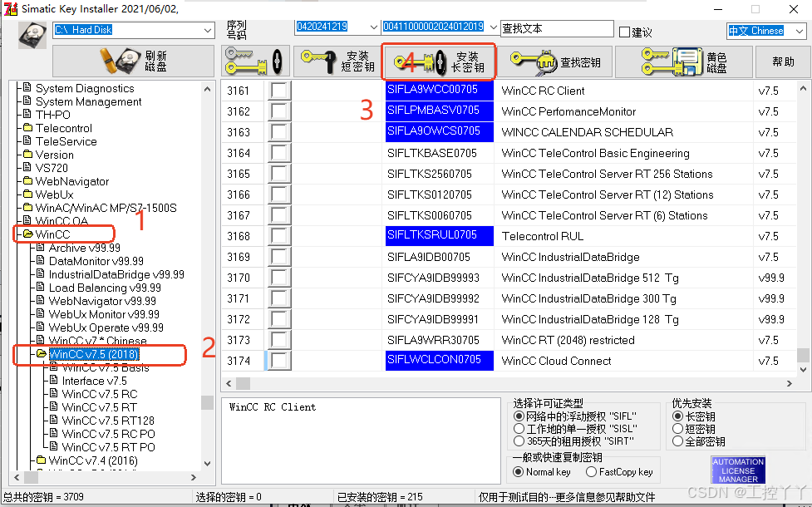Click Install Long Key (安装长密钥) button
This screenshot has height=507, width=812.
coord(439,62)
